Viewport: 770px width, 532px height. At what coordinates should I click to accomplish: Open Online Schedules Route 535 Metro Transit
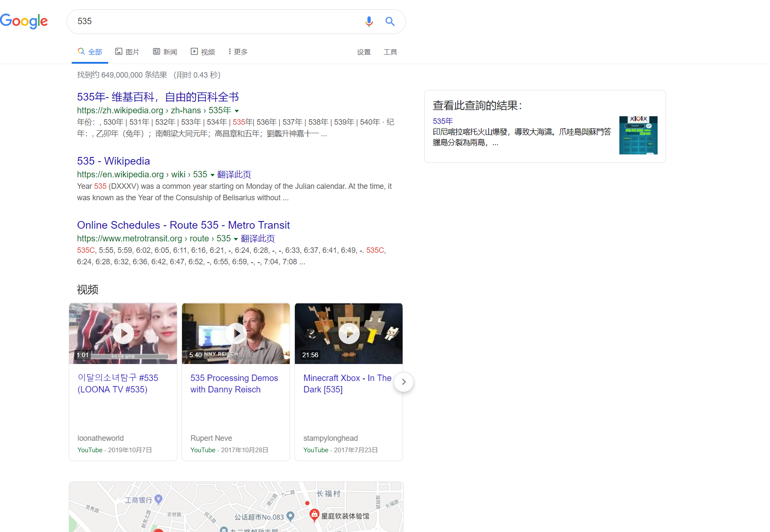coord(183,225)
